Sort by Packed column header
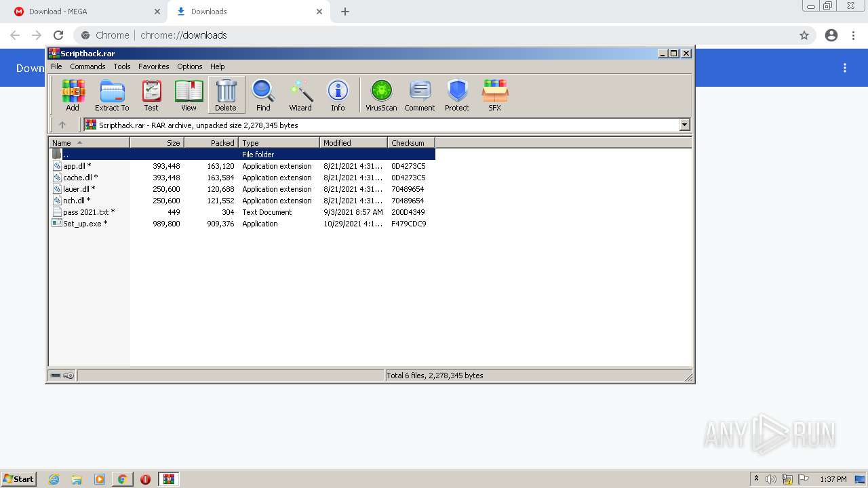 pos(211,142)
